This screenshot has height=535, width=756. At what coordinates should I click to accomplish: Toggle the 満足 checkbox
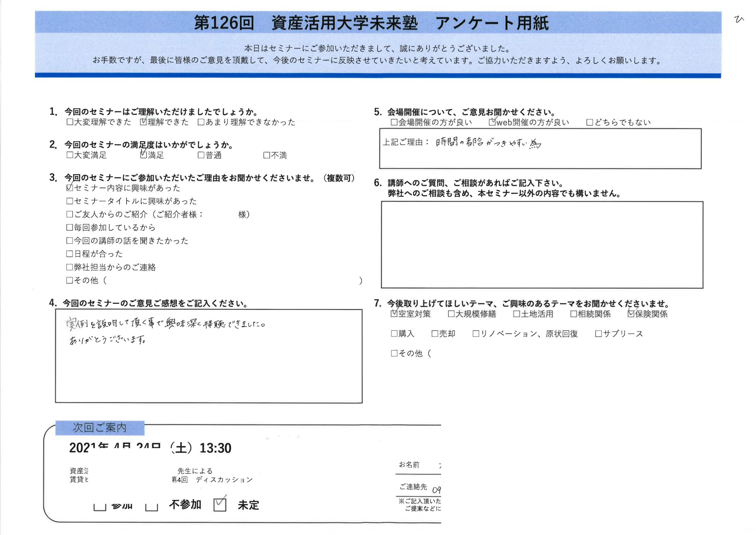click(143, 155)
